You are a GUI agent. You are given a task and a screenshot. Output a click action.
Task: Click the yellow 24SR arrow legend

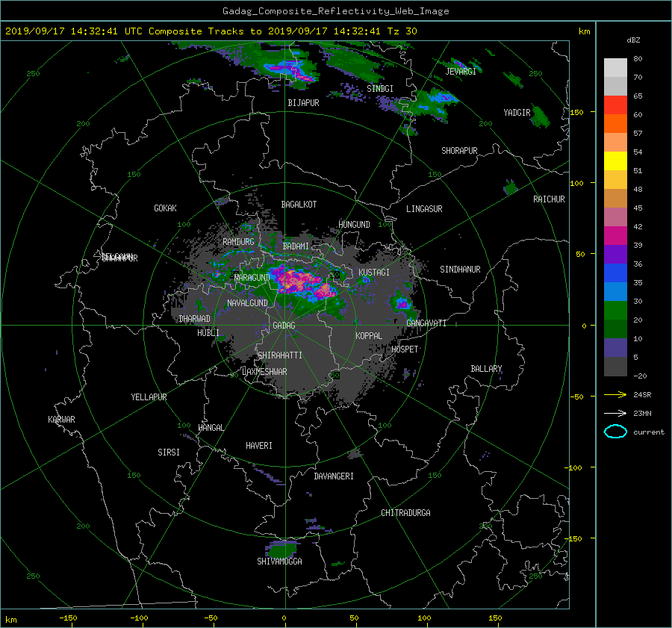coord(615,394)
